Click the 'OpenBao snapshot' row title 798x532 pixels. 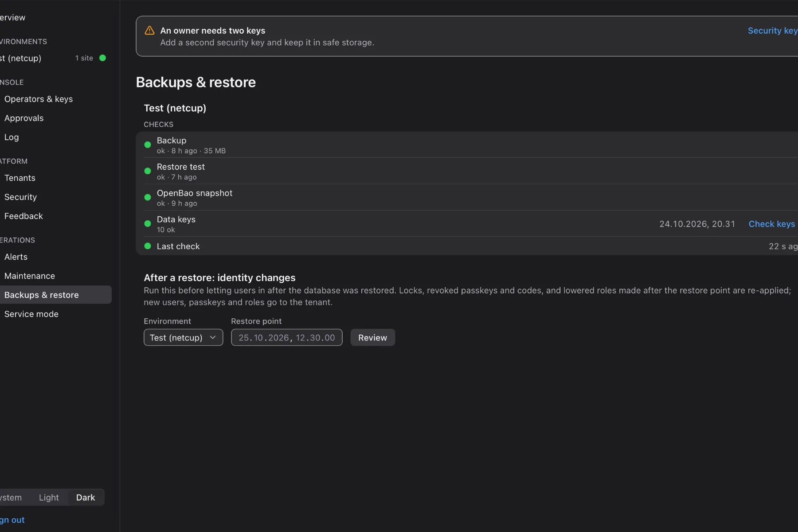click(195, 193)
